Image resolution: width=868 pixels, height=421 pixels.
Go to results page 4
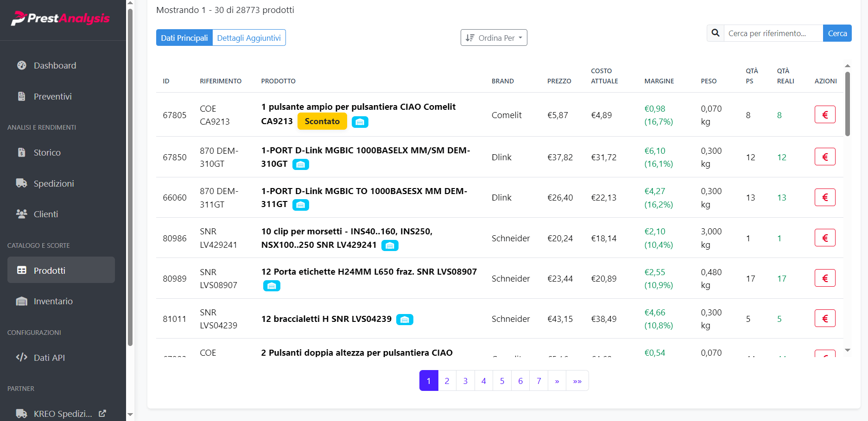coord(483,380)
